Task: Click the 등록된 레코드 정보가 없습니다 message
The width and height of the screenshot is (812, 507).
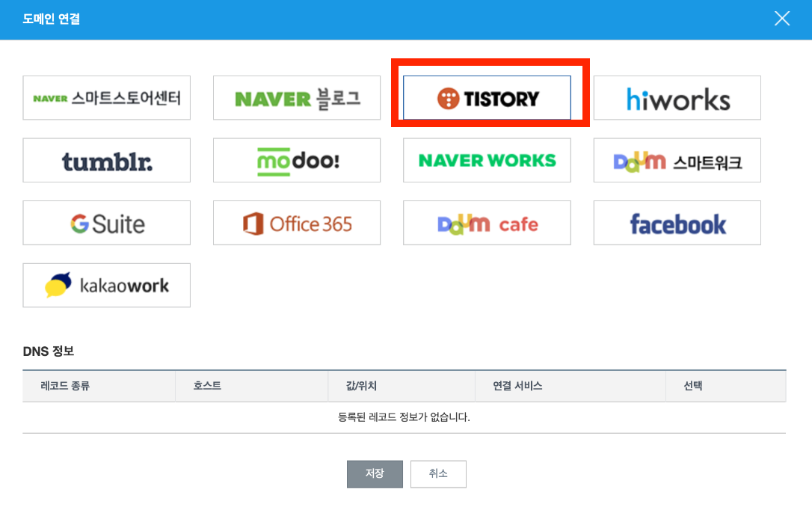Action: (404, 417)
